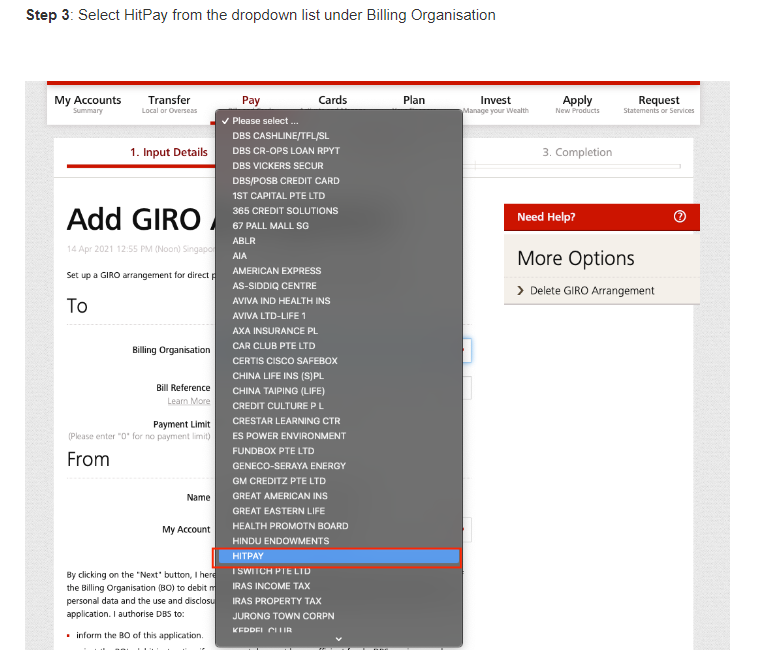Select 365 CREDIT SOLUTIONS option

[339, 211]
